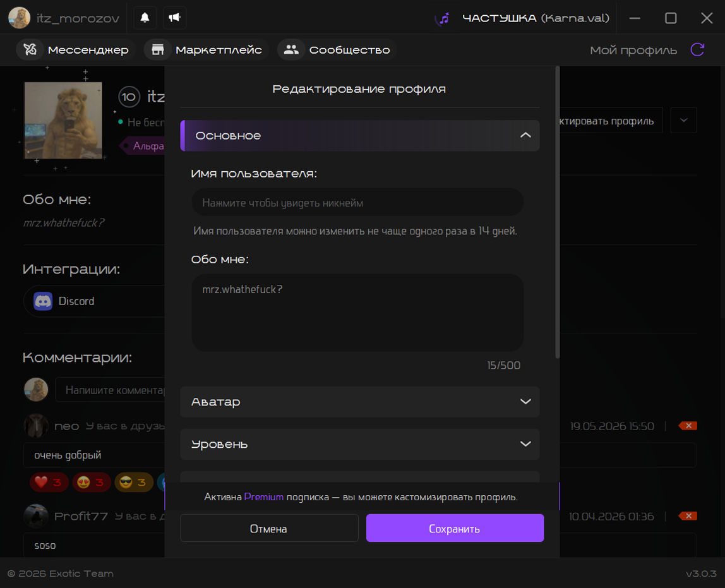This screenshot has width=725, height=588.
Task: Refresh profile with purple reload icon
Action: click(697, 49)
